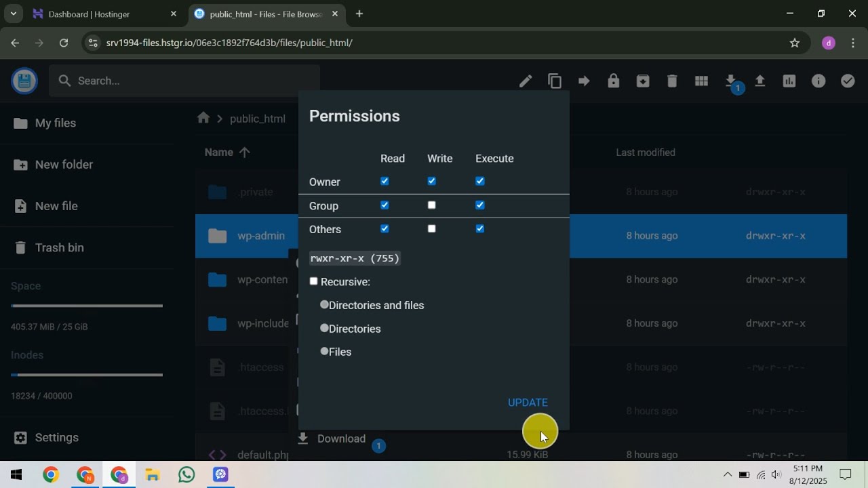
Task: Switch view with the grid icon
Action: tap(701, 81)
